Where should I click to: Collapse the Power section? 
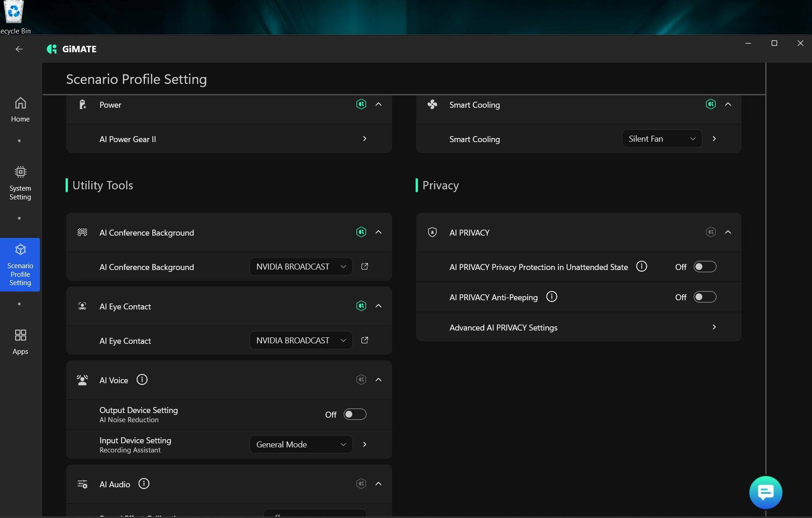pyautogui.click(x=378, y=105)
